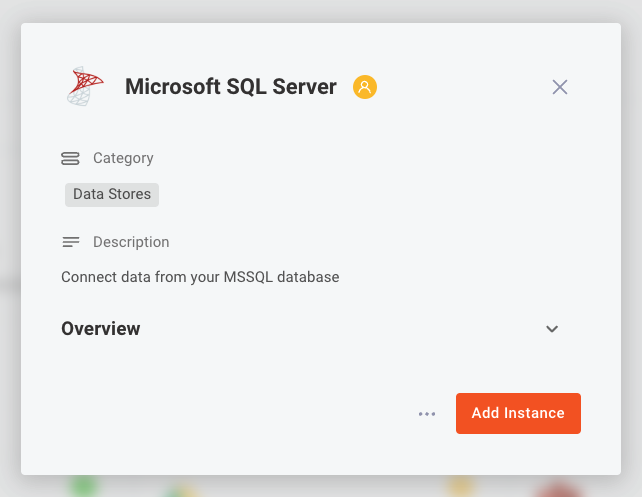Click the Microsoft SQL Server logo icon

(x=85, y=86)
